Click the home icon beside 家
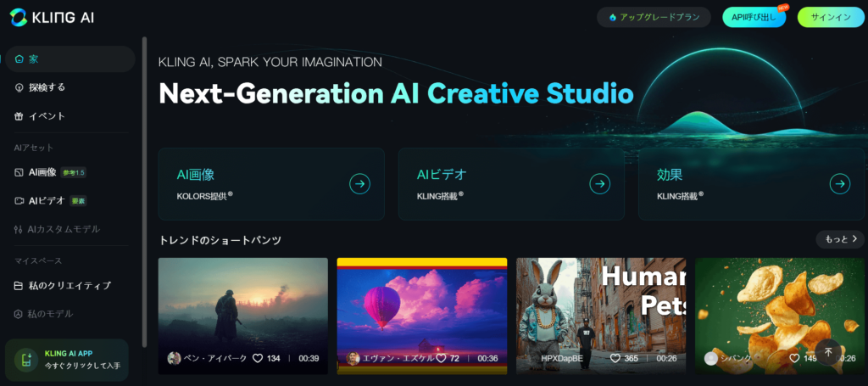The height and width of the screenshot is (386, 868). click(x=19, y=59)
